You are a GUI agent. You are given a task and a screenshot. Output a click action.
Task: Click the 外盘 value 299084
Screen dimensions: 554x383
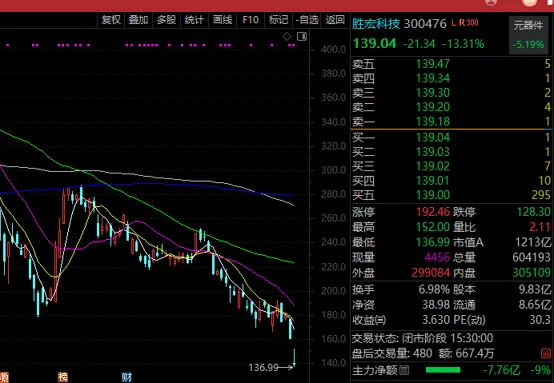click(431, 273)
